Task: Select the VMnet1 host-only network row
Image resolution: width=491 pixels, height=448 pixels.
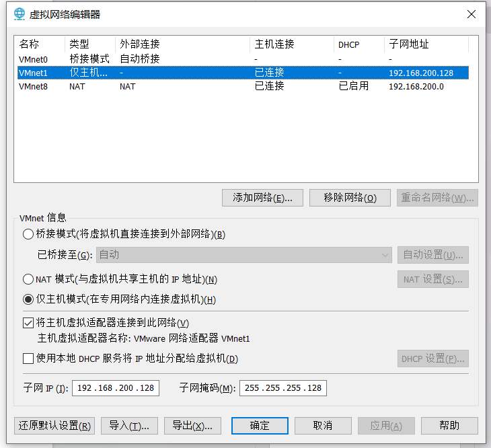Action: [243, 73]
